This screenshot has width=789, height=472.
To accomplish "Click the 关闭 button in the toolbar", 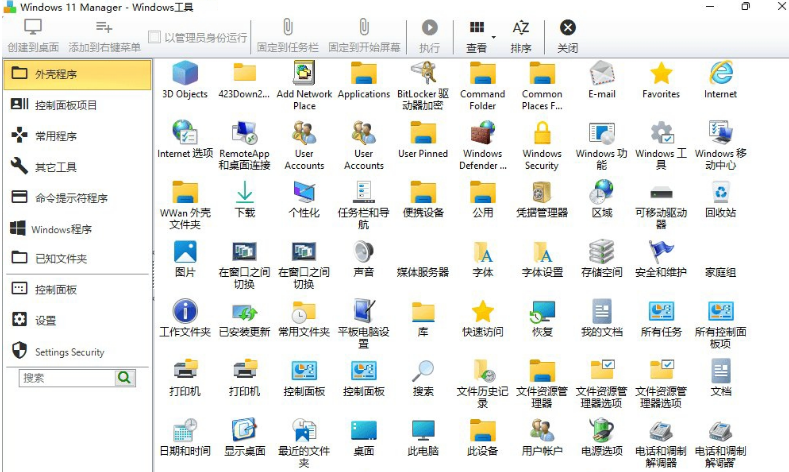I will click(568, 36).
